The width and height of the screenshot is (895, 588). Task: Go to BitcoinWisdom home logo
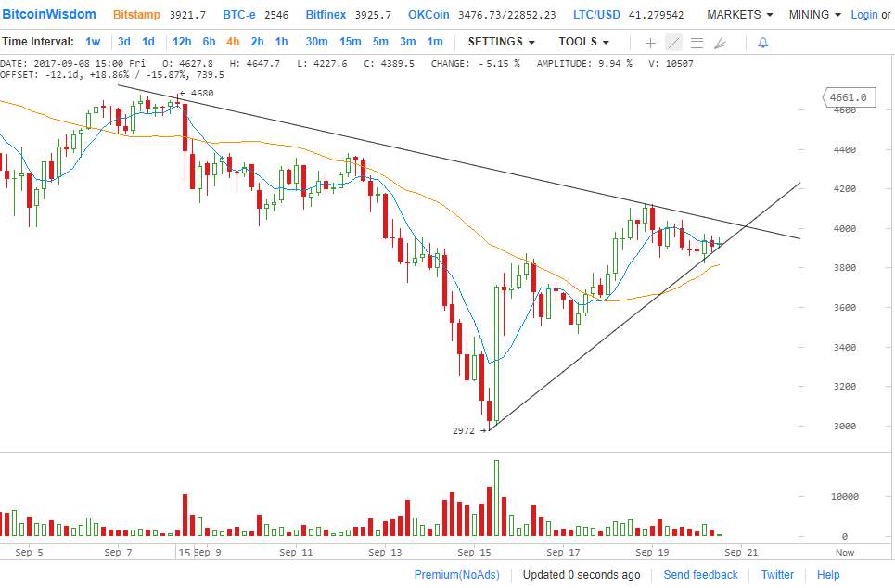click(x=48, y=15)
